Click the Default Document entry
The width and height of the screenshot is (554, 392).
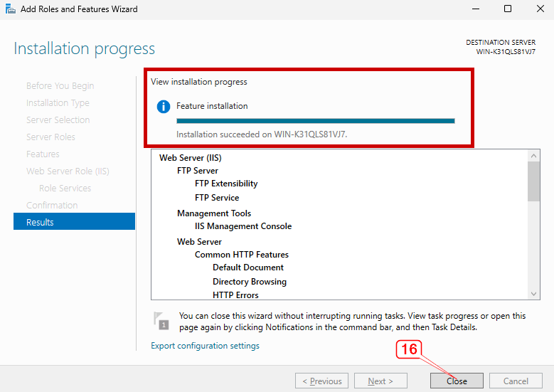[x=248, y=267]
